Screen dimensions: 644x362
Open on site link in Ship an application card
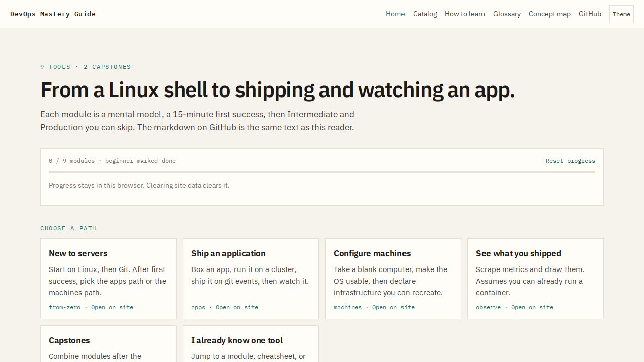point(237,307)
